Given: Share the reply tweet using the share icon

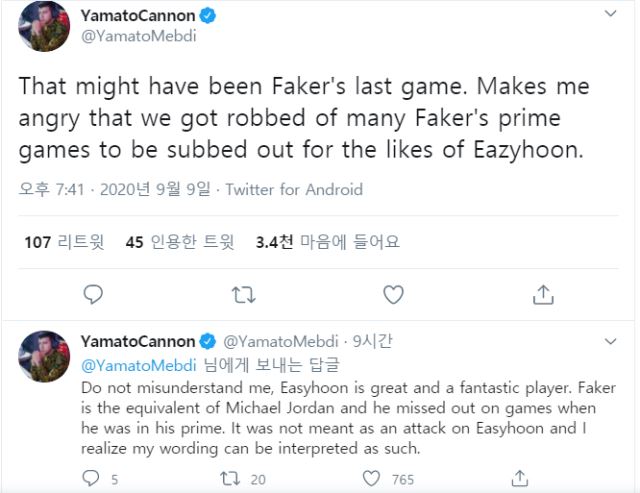Looking at the screenshot, I should coord(520,478).
